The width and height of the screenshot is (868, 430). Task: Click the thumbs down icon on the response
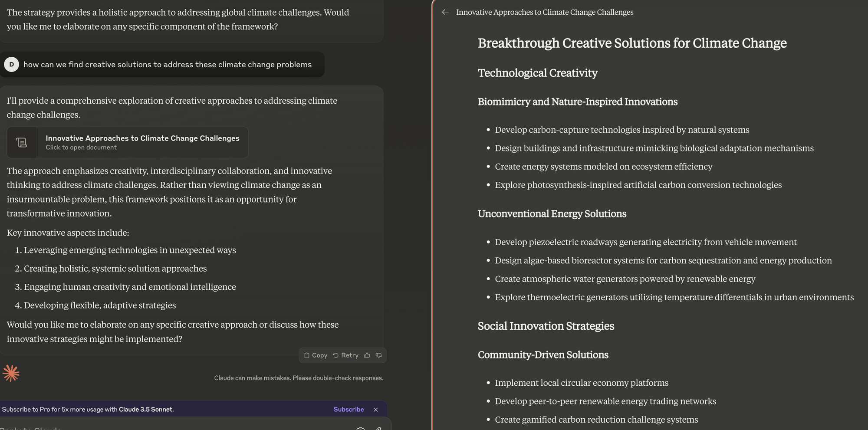click(x=378, y=355)
